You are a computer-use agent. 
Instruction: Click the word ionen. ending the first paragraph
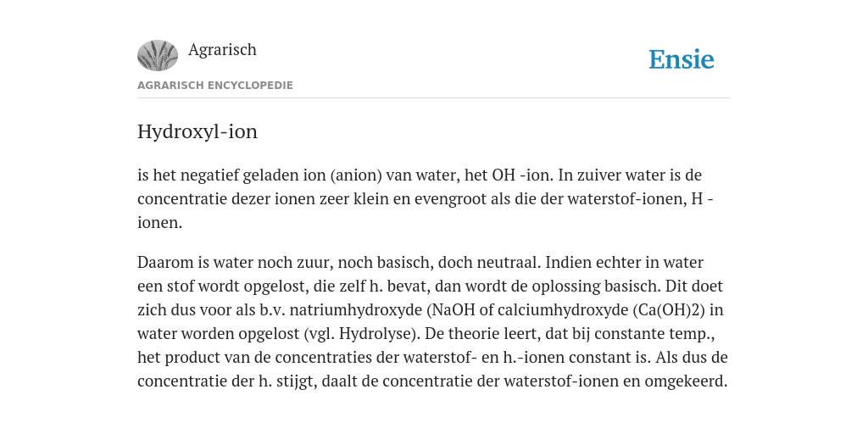pyautogui.click(x=159, y=223)
